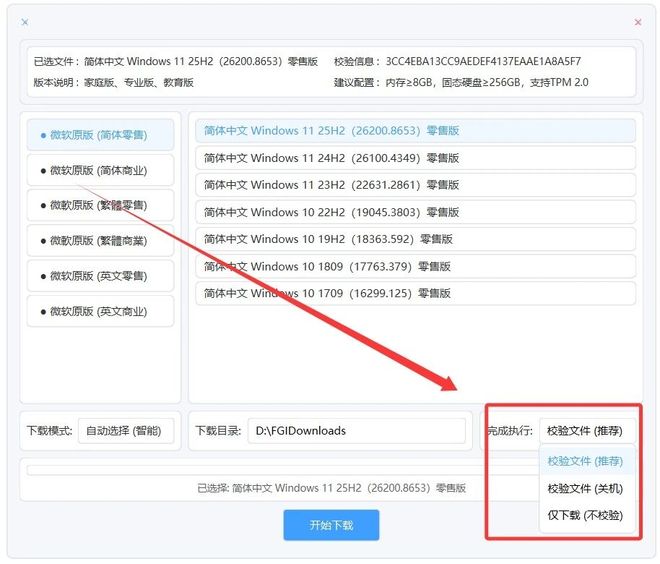Open the 完成执行 校验文件 (推荐) combo box
The image size is (660, 564).
pos(587,431)
